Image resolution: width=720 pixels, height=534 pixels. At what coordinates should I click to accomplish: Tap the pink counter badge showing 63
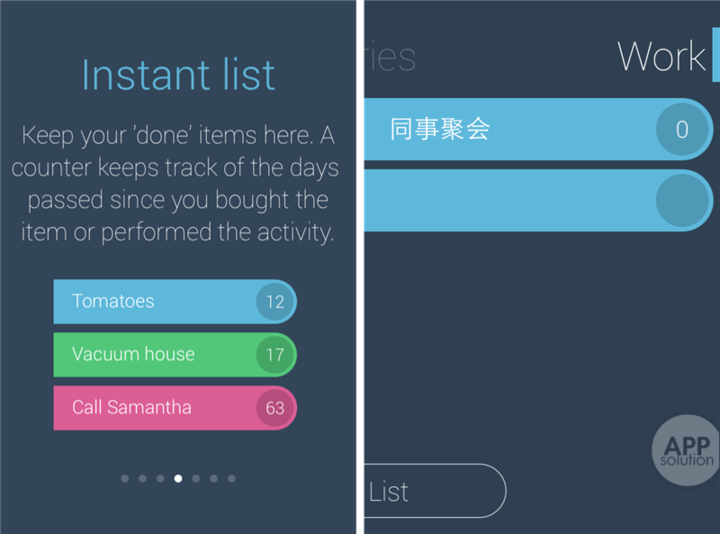point(275,407)
